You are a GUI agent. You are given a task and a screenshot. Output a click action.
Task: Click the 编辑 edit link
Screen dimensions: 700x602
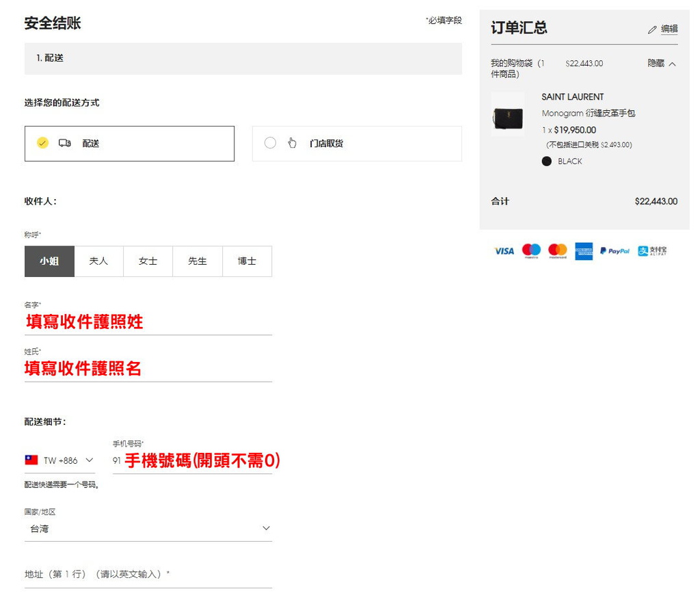tap(669, 29)
